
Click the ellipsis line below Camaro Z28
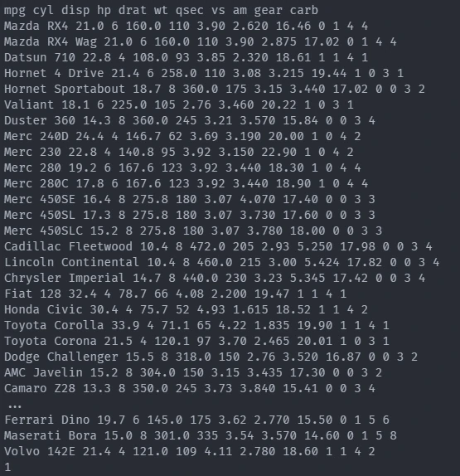click(x=15, y=406)
